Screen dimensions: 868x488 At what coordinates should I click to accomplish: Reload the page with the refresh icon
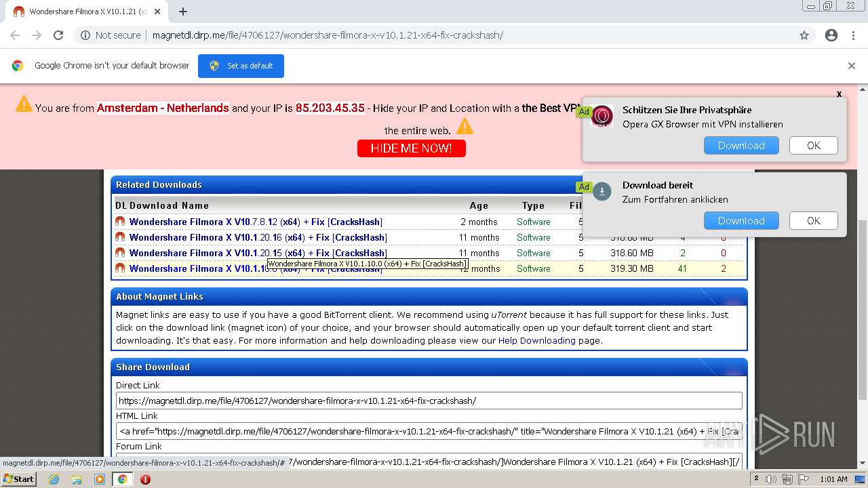(x=58, y=35)
